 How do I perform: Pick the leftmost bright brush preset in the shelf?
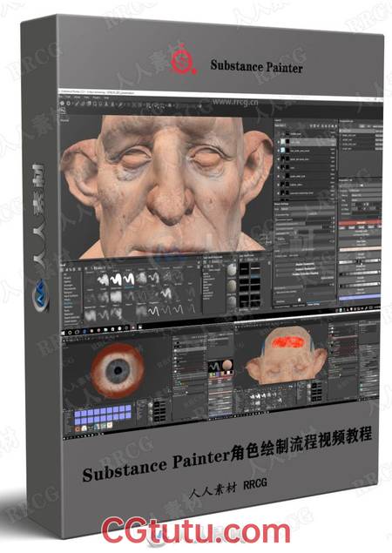coord(103,280)
